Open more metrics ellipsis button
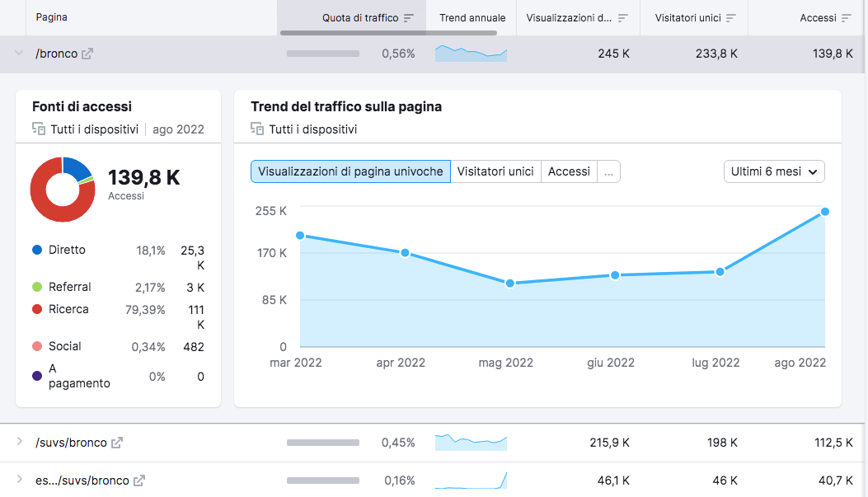The height and width of the screenshot is (497, 868). point(608,171)
